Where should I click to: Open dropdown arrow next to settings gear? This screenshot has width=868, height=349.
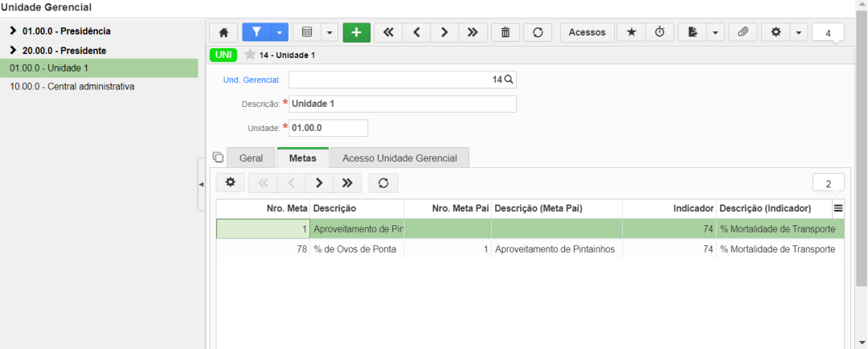pos(798,33)
